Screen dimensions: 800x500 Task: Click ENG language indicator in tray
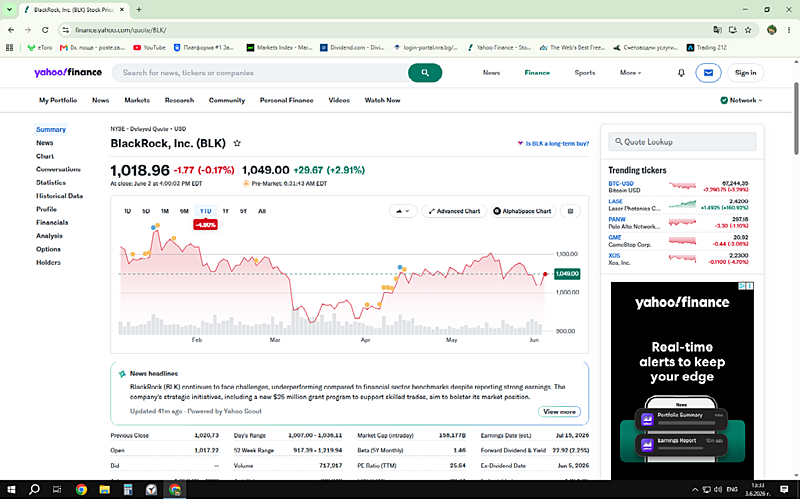click(x=732, y=489)
